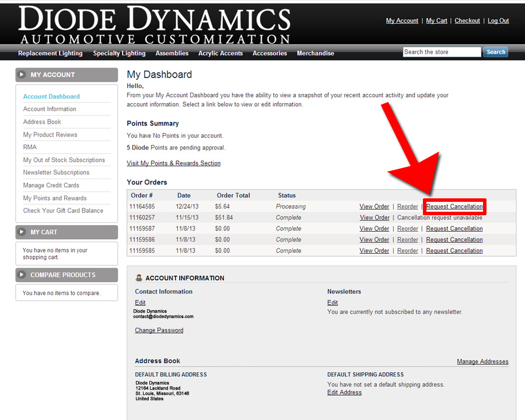Open Assemblies menu
Viewport: 525px width, 420px height.
171,53
